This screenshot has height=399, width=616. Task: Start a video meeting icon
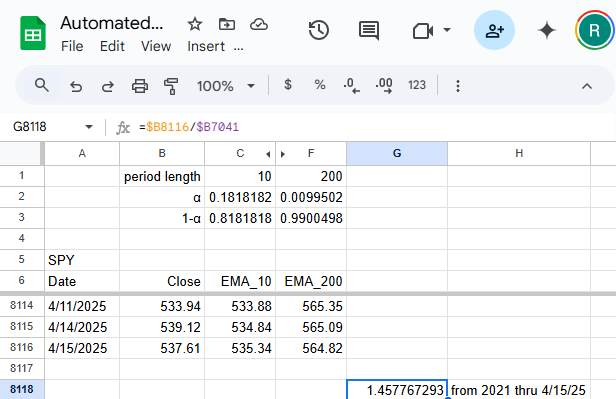pyautogui.click(x=423, y=30)
